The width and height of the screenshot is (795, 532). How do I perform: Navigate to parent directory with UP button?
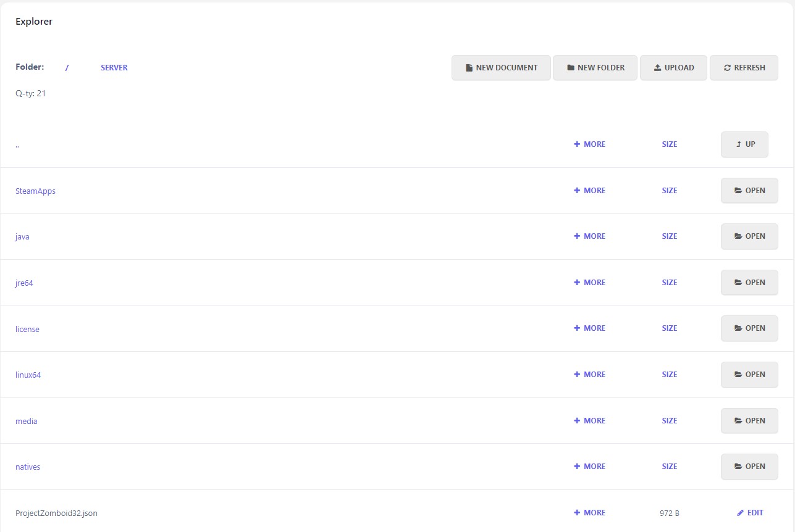coord(744,144)
